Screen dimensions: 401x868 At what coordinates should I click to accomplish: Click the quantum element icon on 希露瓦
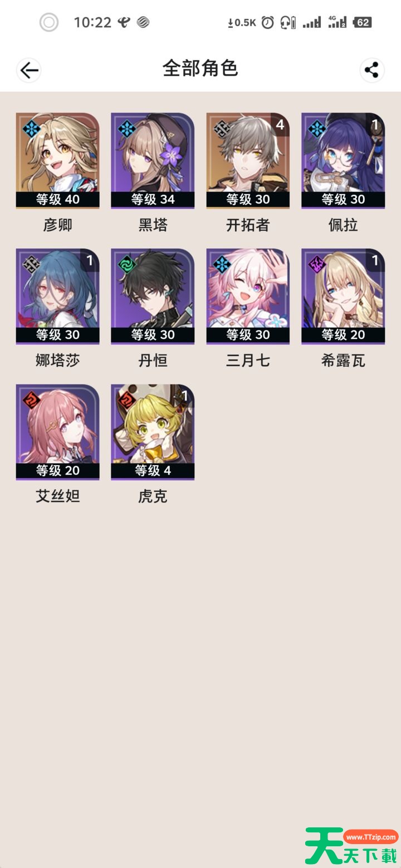point(317,265)
